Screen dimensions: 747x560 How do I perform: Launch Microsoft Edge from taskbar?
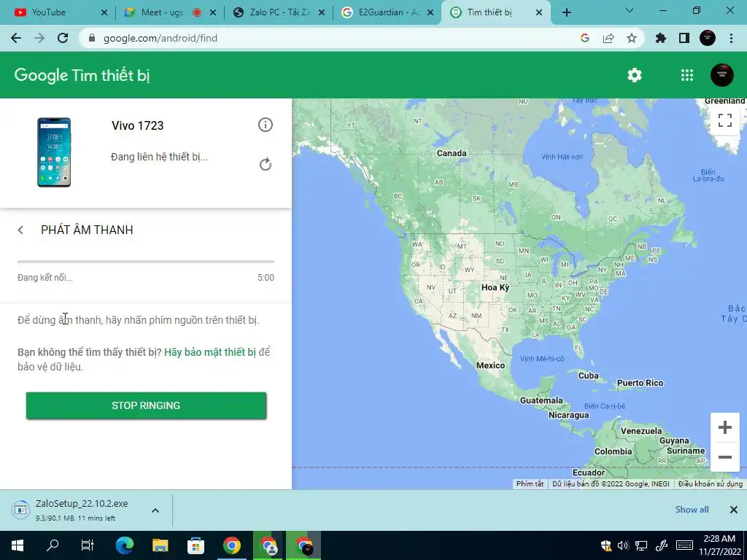[x=124, y=545]
